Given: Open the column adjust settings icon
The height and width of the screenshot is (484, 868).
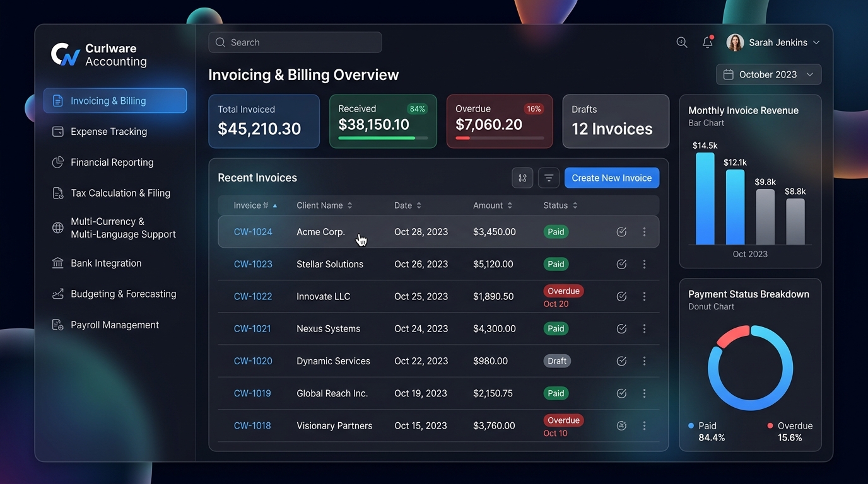Looking at the screenshot, I should coord(522,178).
